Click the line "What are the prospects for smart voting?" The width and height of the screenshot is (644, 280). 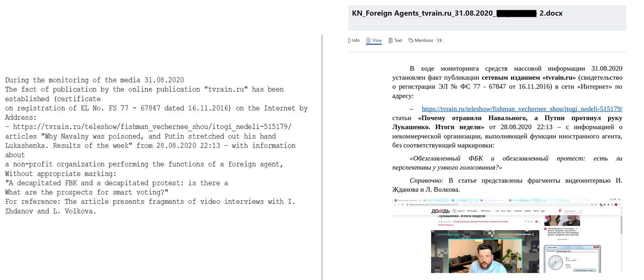[x=87, y=192]
